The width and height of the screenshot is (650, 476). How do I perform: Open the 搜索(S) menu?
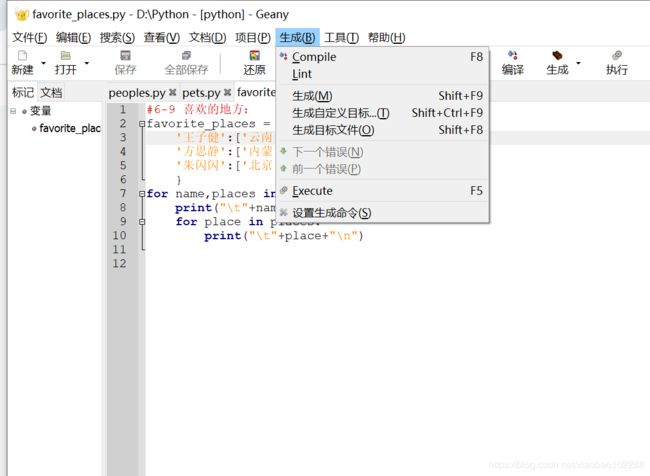pyautogui.click(x=117, y=38)
